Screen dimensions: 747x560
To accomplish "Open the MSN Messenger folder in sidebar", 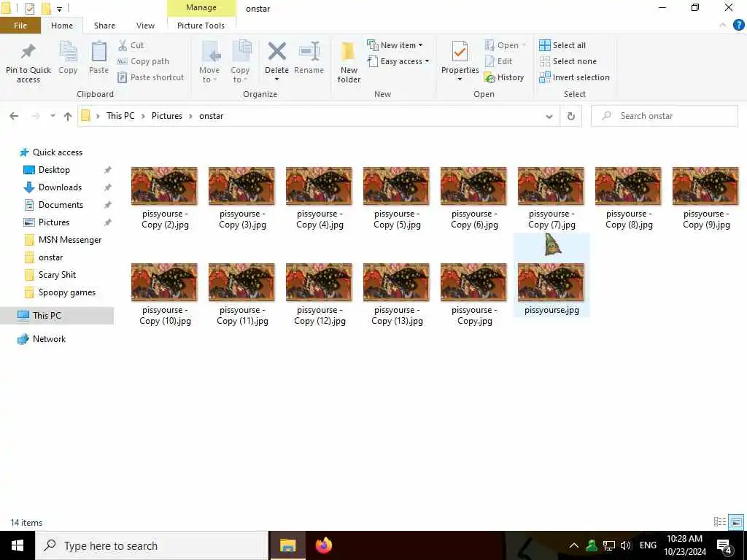I will point(69,240).
